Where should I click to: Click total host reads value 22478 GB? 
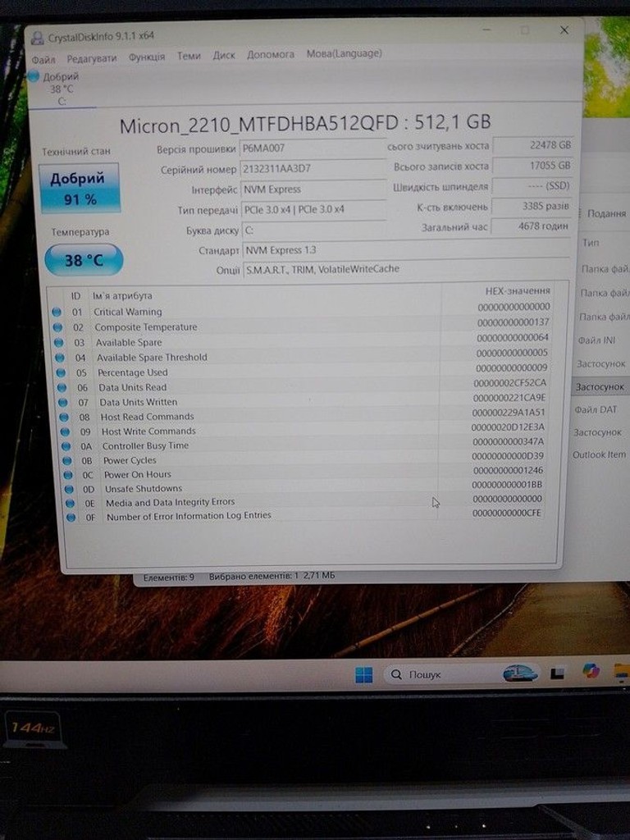coord(533,145)
